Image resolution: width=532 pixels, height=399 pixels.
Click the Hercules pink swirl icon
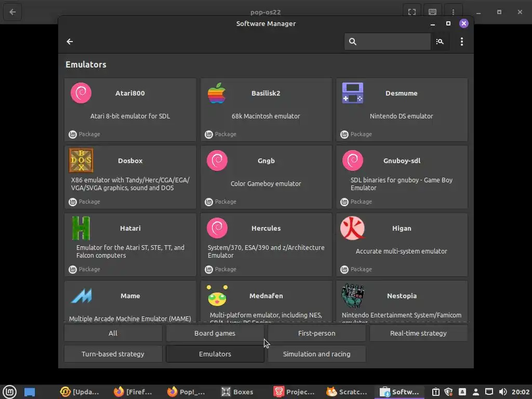tap(217, 228)
